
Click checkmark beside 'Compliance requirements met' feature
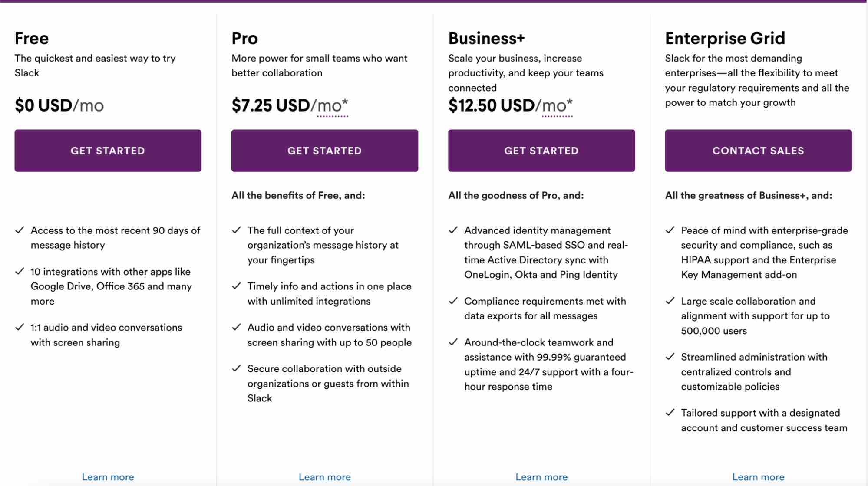coord(453,301)
